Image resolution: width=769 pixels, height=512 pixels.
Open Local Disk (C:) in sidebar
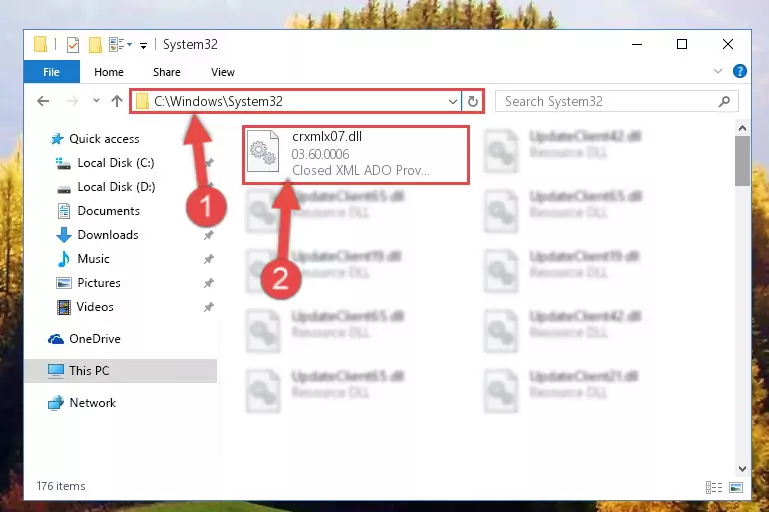[x=116, y=163]
